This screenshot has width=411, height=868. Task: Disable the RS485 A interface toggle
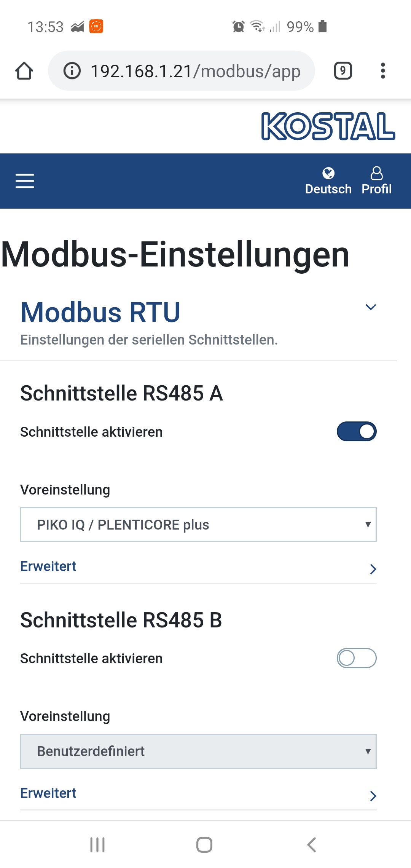(x=357, y=431)
